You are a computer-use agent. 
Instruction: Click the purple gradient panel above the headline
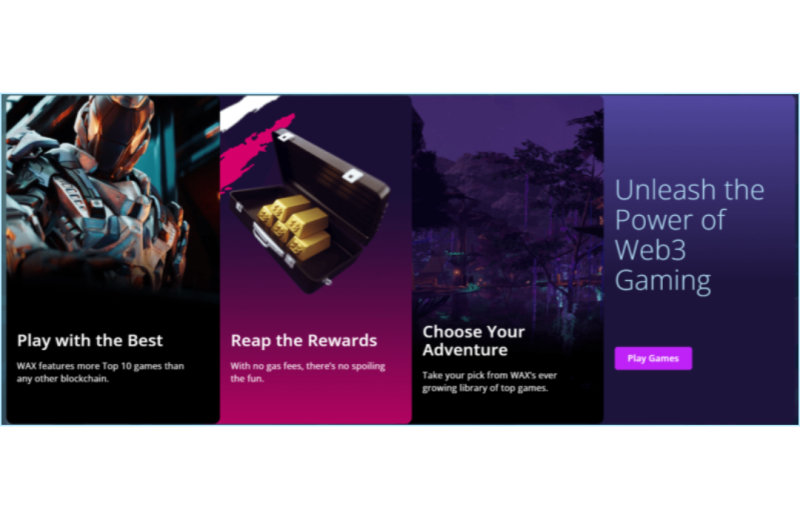tap(700, 133)
